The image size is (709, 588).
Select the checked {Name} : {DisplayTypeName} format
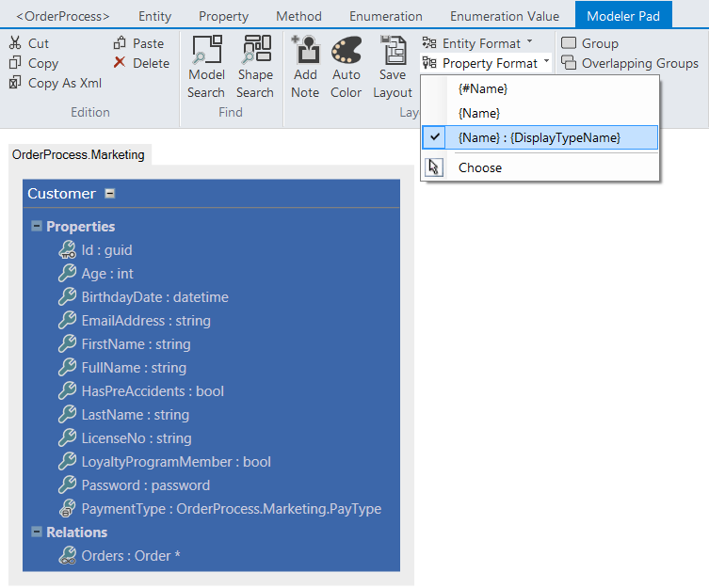(x=539, y=137)
